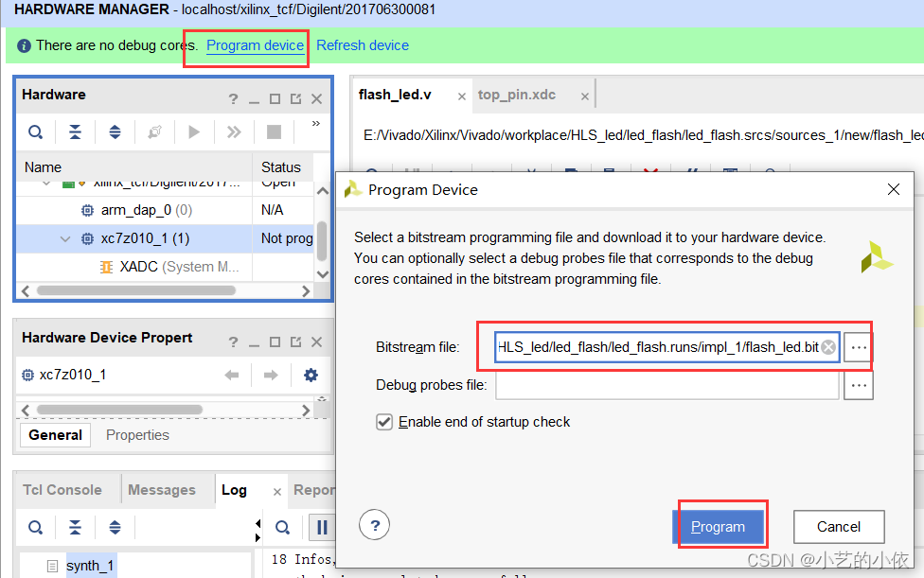Browse for Debug probes file

coord(859,386)
